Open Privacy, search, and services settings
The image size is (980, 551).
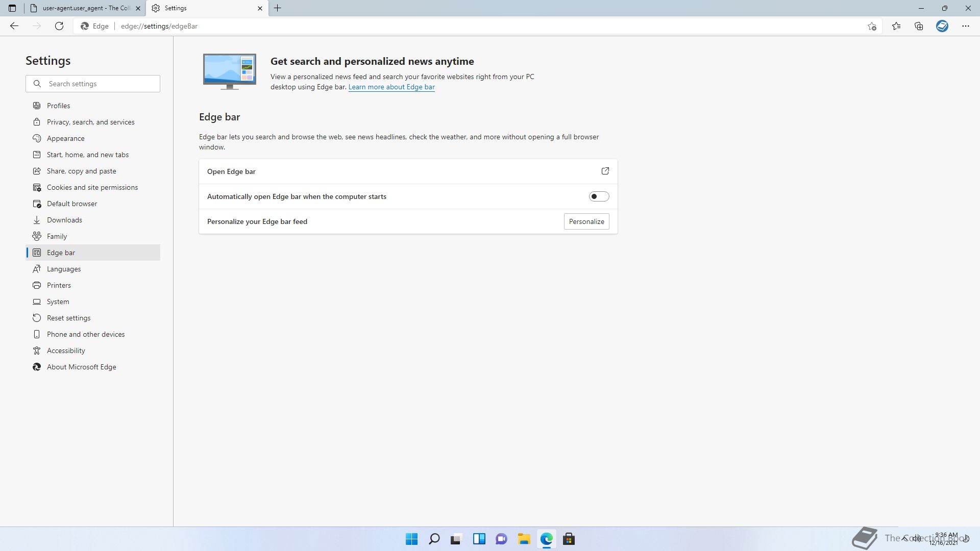93,122
